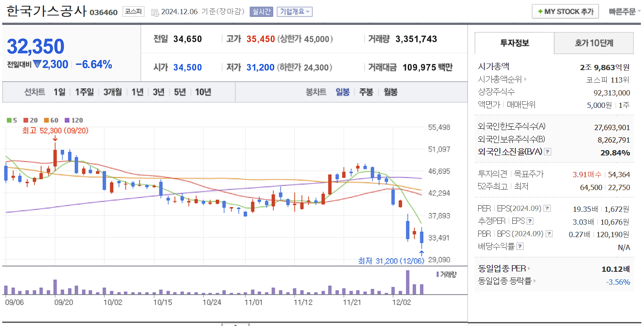Screen dimensions: 644x326
Task: Select the 일봉 candlestick chart
Action: click(342, 92)
